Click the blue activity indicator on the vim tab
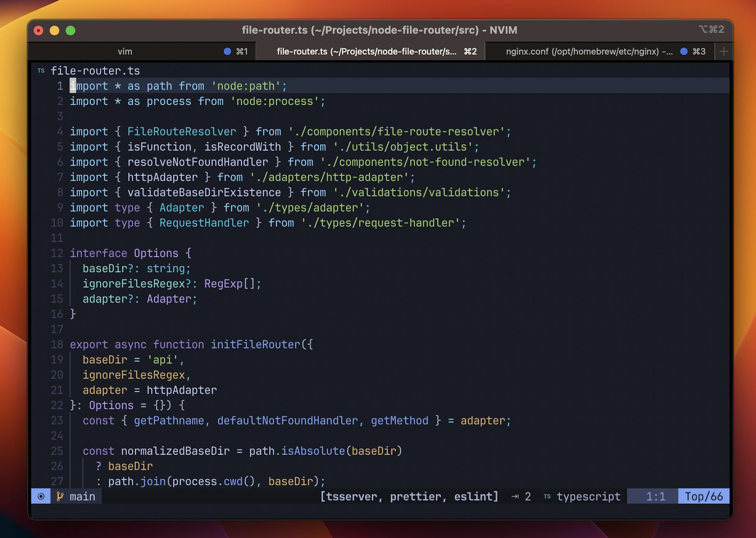 click(x=228, y=51)
